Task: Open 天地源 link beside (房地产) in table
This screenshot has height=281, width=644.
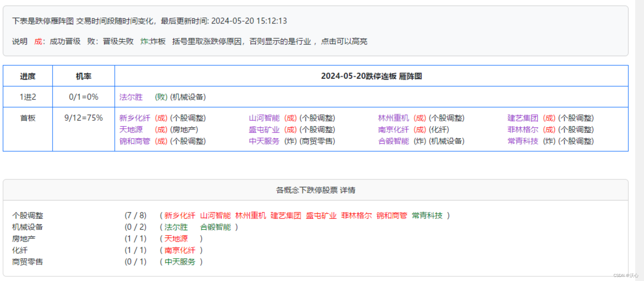Action: 131,130
